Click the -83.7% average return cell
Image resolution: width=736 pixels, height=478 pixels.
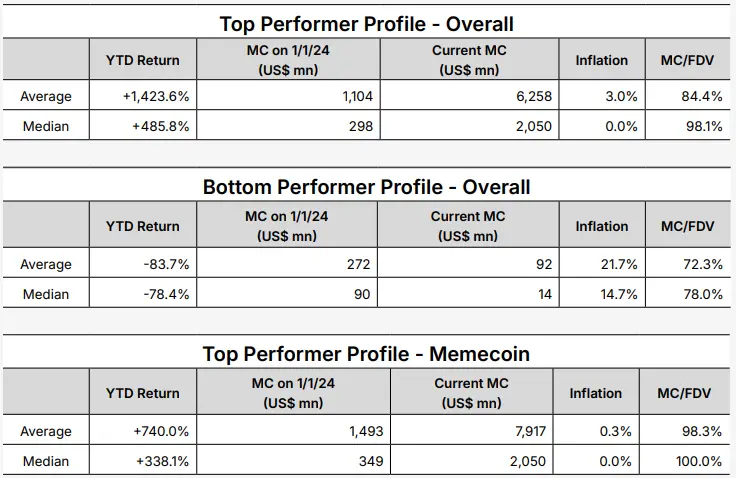[x=165, y=265]
